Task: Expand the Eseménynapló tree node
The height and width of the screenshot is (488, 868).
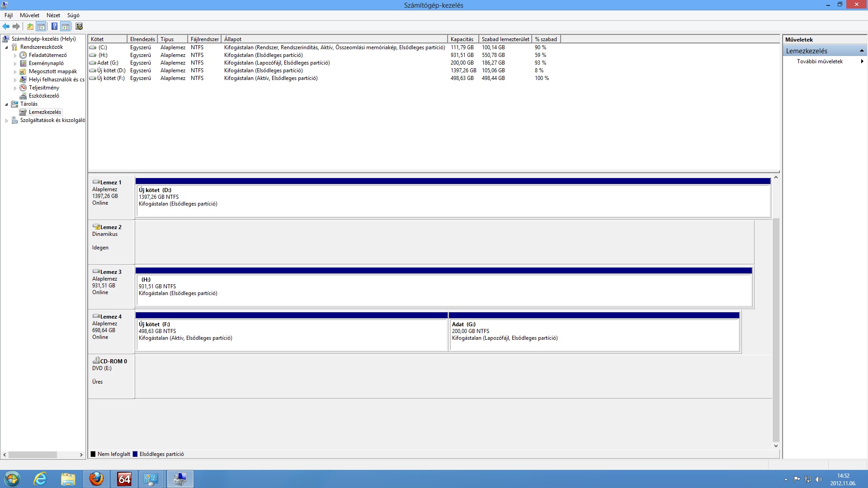Action: tap(15, 64)
